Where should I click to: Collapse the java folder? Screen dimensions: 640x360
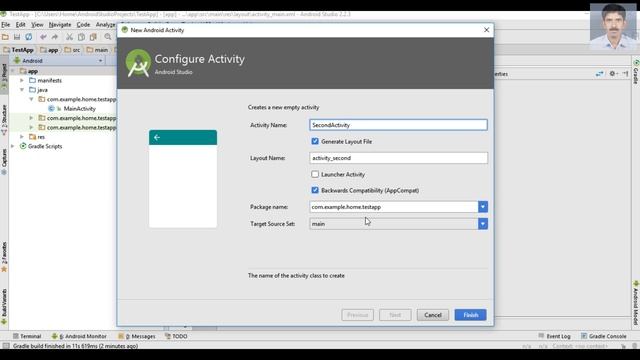point(22,90)
